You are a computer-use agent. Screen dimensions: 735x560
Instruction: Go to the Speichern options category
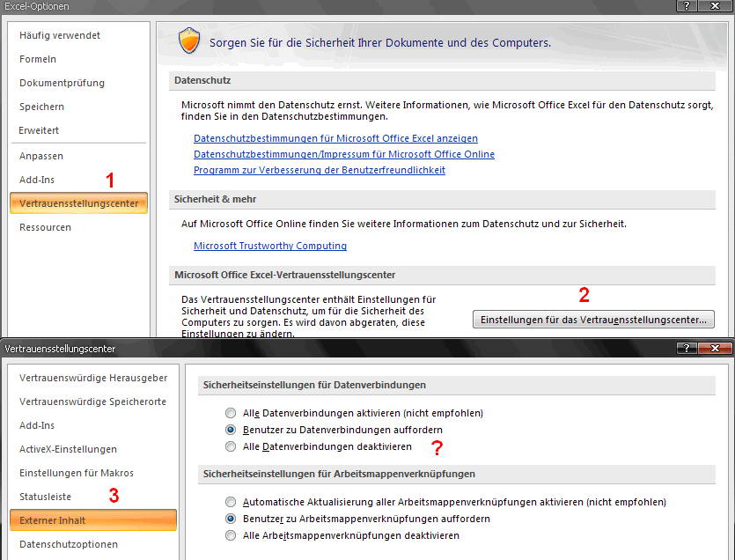tap(41, 107)
